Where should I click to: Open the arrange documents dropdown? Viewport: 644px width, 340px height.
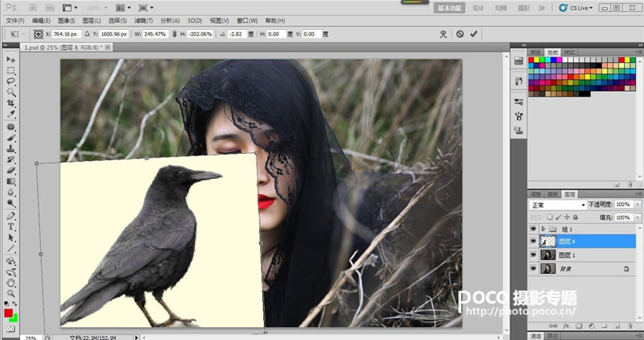123,8
